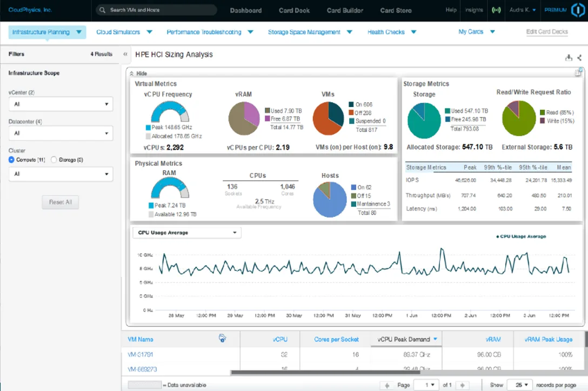Click the live signal broadcast icon
Screen dimensions: 588x391
click(496, 10)
